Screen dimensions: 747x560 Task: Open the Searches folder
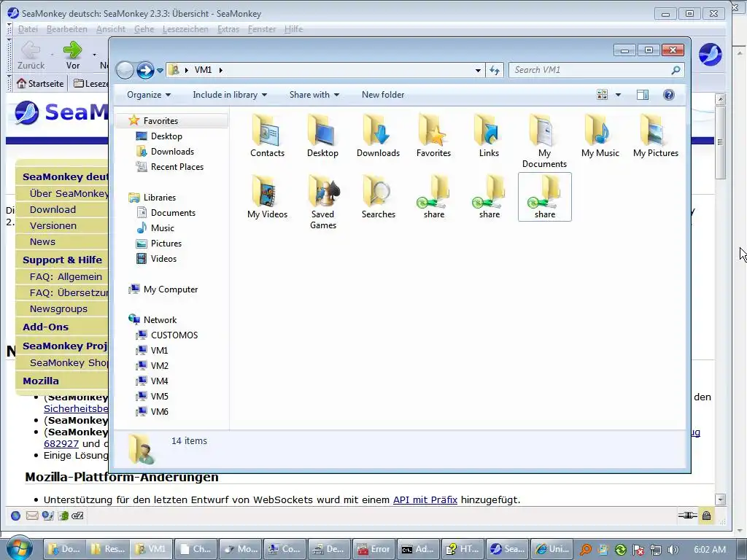pyautogui.click(x=379, y=197)
